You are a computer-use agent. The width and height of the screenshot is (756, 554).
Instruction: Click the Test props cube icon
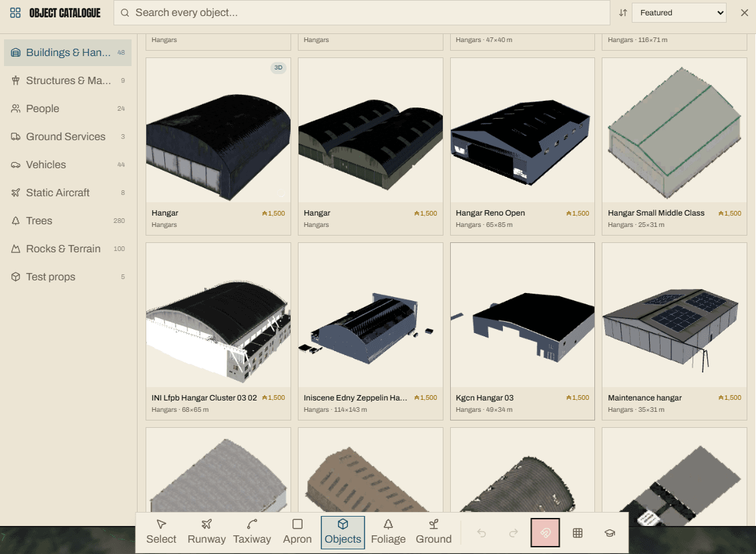[x=16, y=276]
